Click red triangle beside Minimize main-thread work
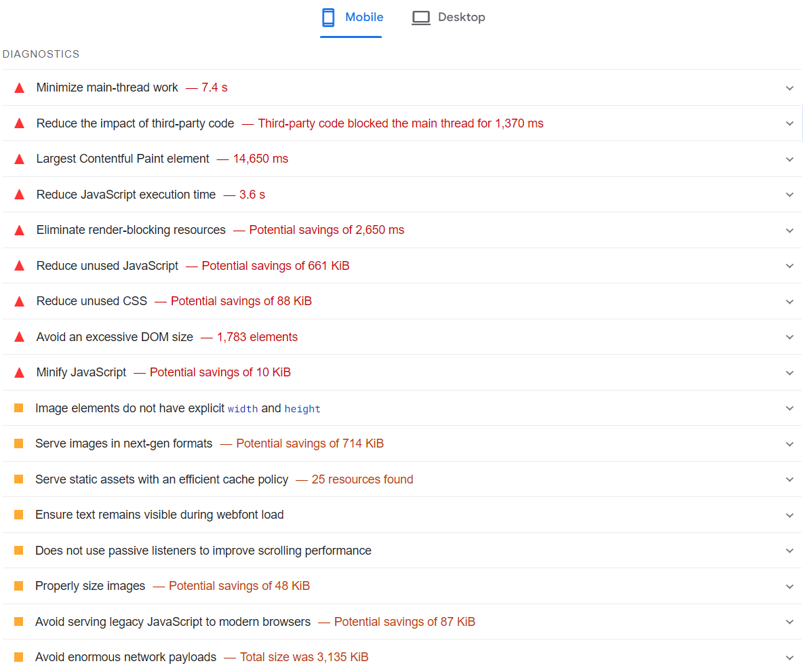The height and width of the screenshot is (672, 805). (20, 87)
